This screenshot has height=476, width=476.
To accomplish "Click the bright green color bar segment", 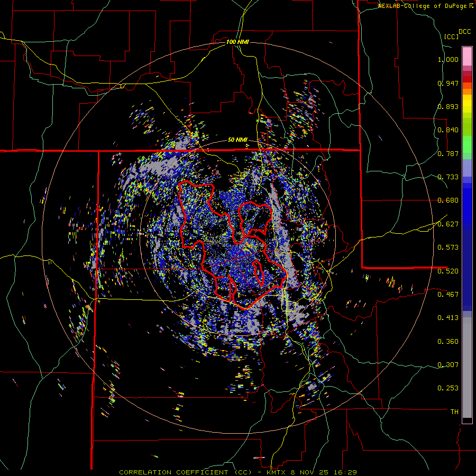I will pos(467,144).
